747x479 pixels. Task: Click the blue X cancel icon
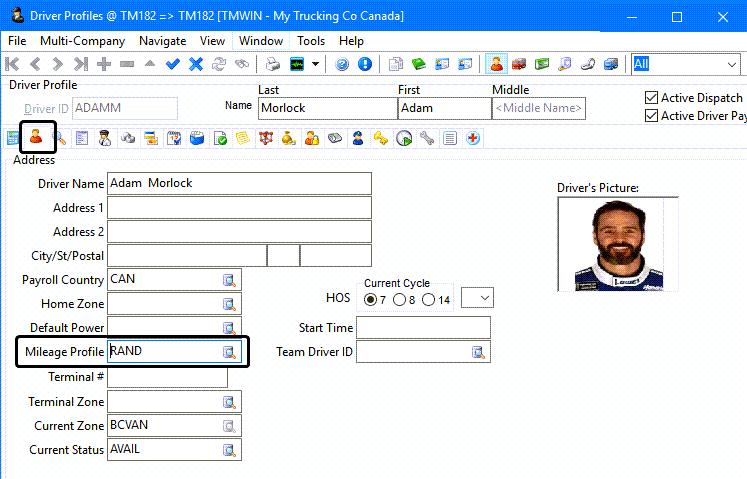(x=196, y=64)
